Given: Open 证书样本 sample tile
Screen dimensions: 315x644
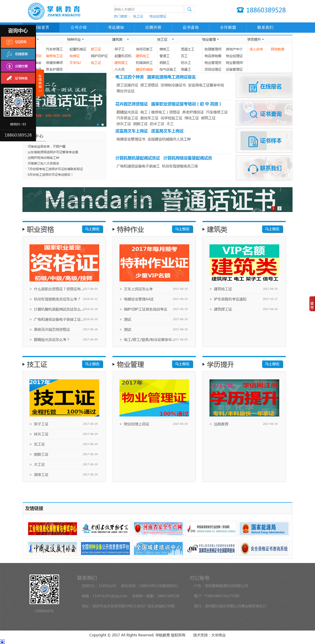Looking at the screenshot, I should click(x=264, y=141).
